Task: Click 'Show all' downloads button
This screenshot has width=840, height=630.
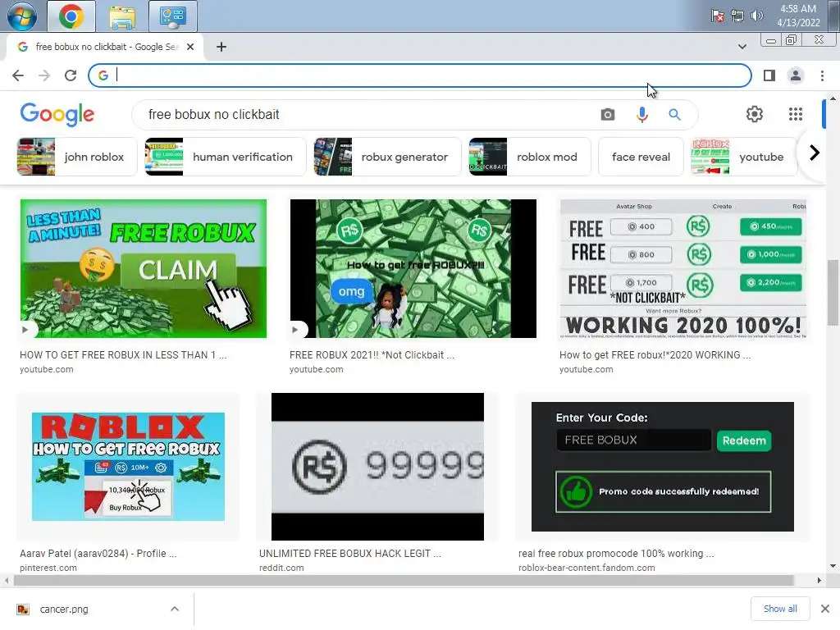Action: (780, 609)
